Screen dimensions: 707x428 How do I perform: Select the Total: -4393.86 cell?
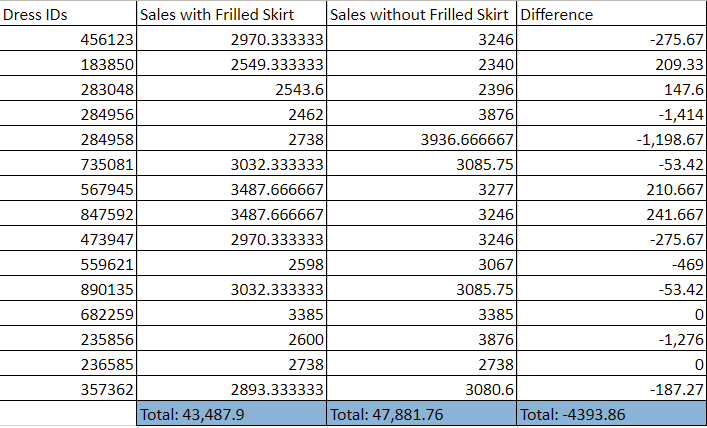(x=612, y=414)
